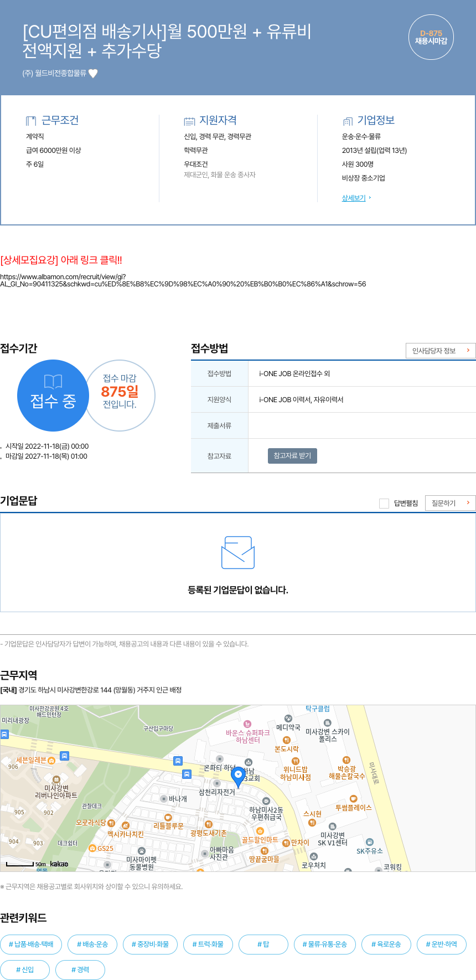
Task: Click the 메디약국 pharmacy marker on map
Action: [288, 719]
